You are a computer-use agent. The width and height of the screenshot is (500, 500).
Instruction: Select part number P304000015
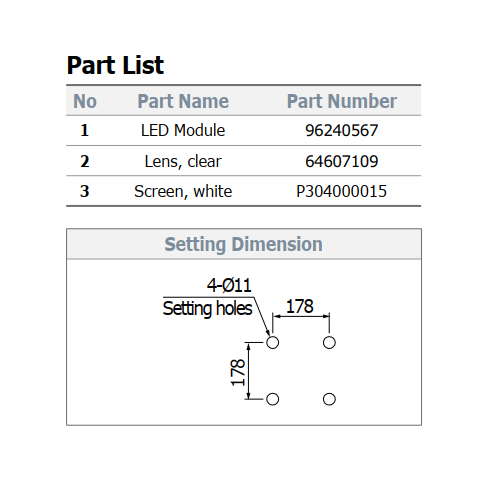(x=341, y=191)
